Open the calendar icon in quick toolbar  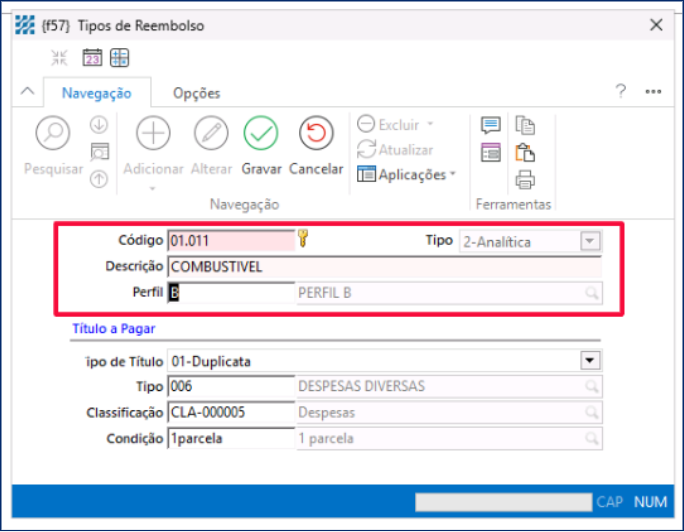pyautogui.click(x=92, y=58)
